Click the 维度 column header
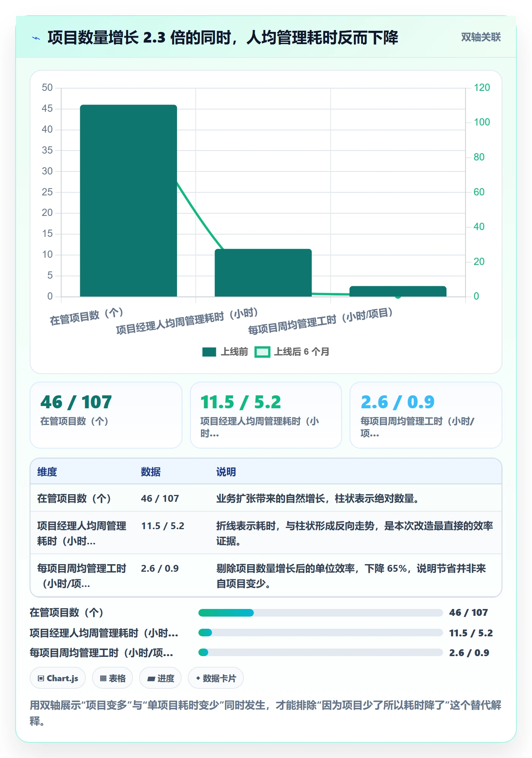This screenshot has height=758, width=532. click(x=47, y=472)
